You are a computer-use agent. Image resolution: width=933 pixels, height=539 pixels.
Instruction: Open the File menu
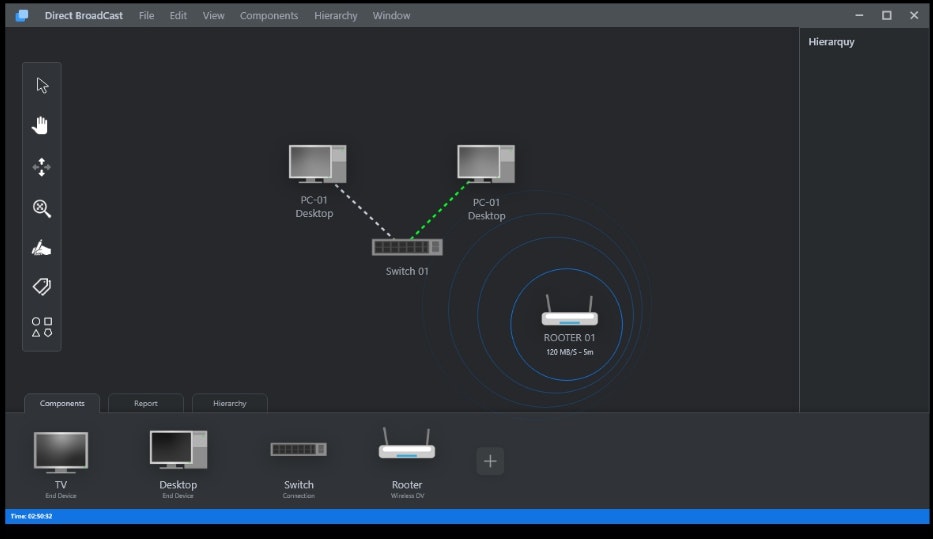click(146, 15)
